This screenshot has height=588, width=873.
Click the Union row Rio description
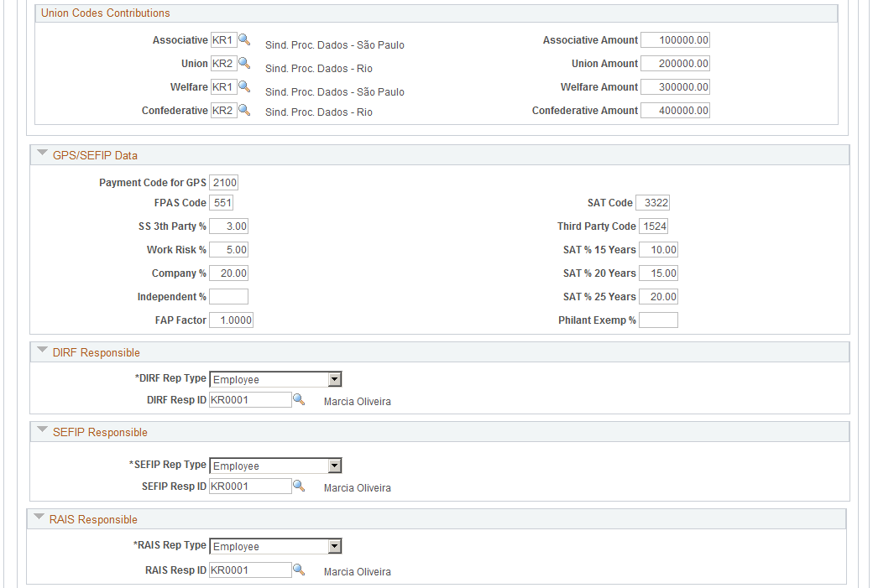tap(318, 69)
